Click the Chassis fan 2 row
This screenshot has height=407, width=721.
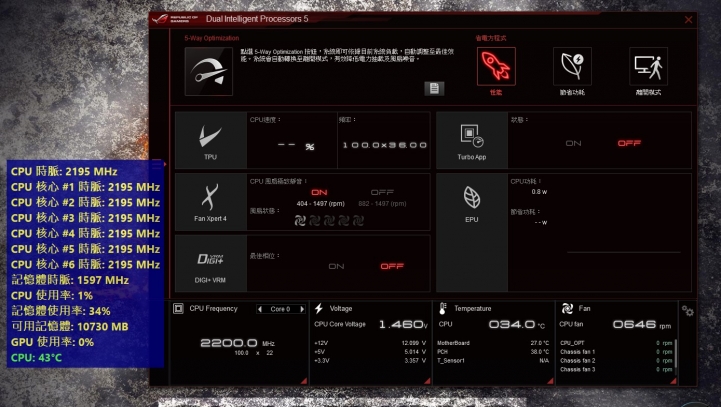click(x=616, y=361)
